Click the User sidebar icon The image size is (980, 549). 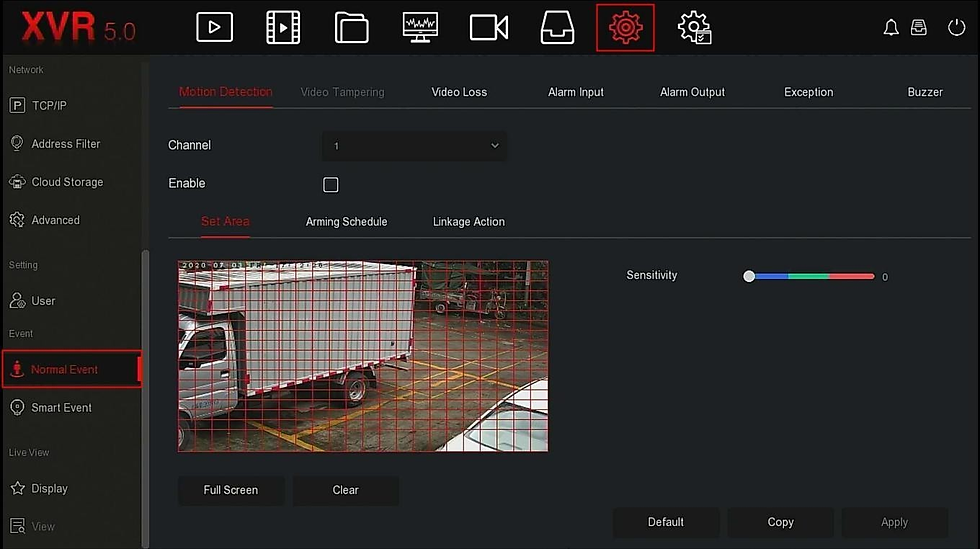point(17,301)
